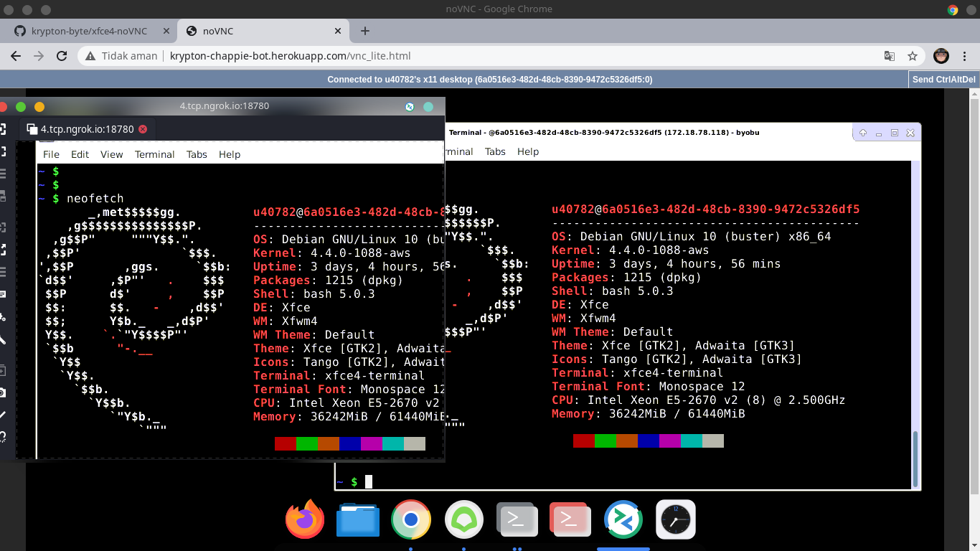
Task: Click 'Connected to u40782's x11 desktop' status text
Action: tap(490, 80)
